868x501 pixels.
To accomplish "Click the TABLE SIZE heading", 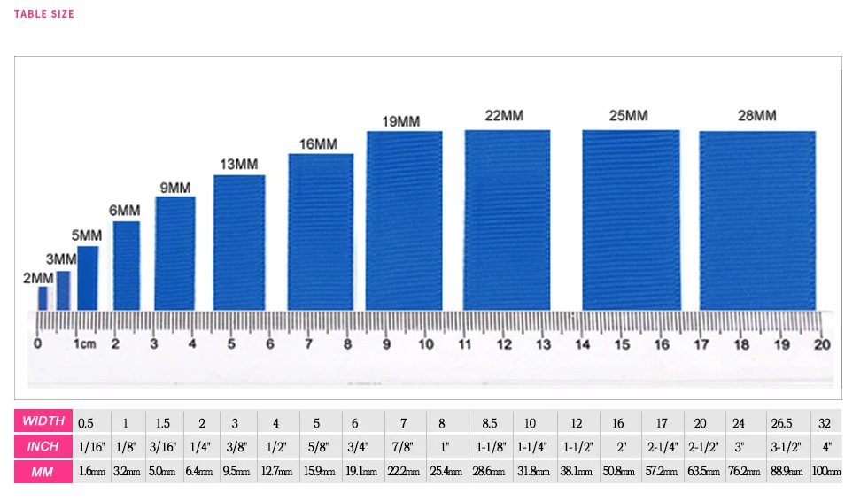I will (44, 14).
